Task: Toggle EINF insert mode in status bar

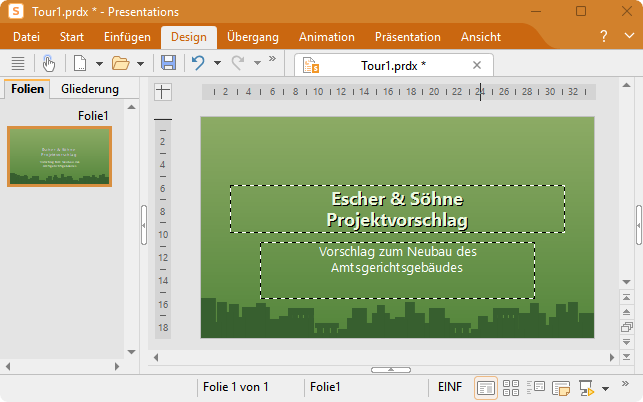Action: (x=449, y=387)
